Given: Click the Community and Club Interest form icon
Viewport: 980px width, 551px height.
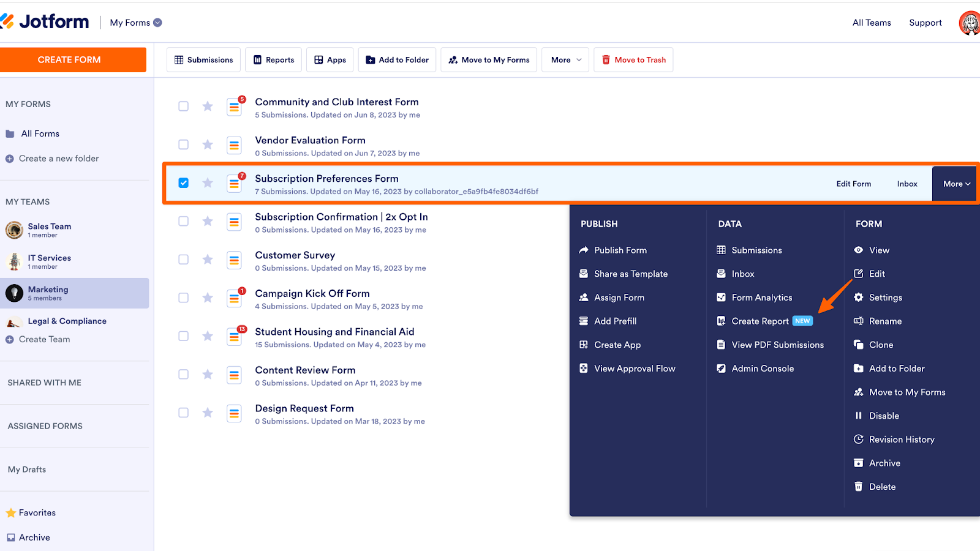Looking at the screenshot, I should [235, 107].
